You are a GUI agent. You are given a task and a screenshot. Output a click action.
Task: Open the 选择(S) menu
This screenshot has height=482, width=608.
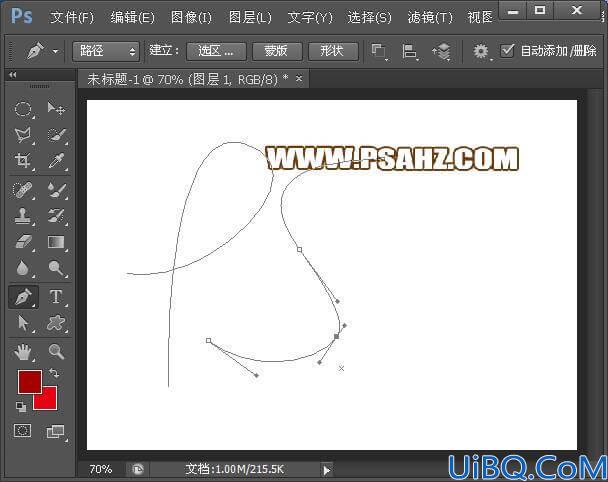pos(369,17)
